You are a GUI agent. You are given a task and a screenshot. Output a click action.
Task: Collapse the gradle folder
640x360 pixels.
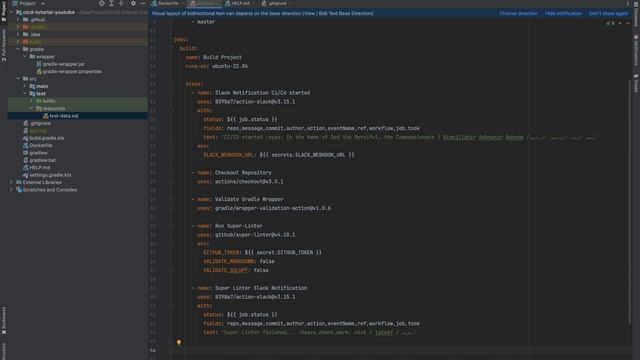18,49
